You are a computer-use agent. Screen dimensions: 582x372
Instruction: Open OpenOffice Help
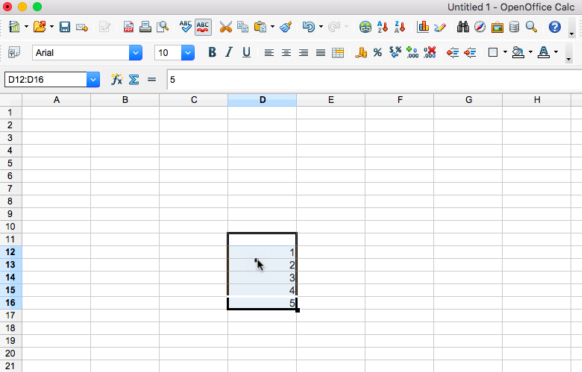pyautogui.click(x=555, y=27)
